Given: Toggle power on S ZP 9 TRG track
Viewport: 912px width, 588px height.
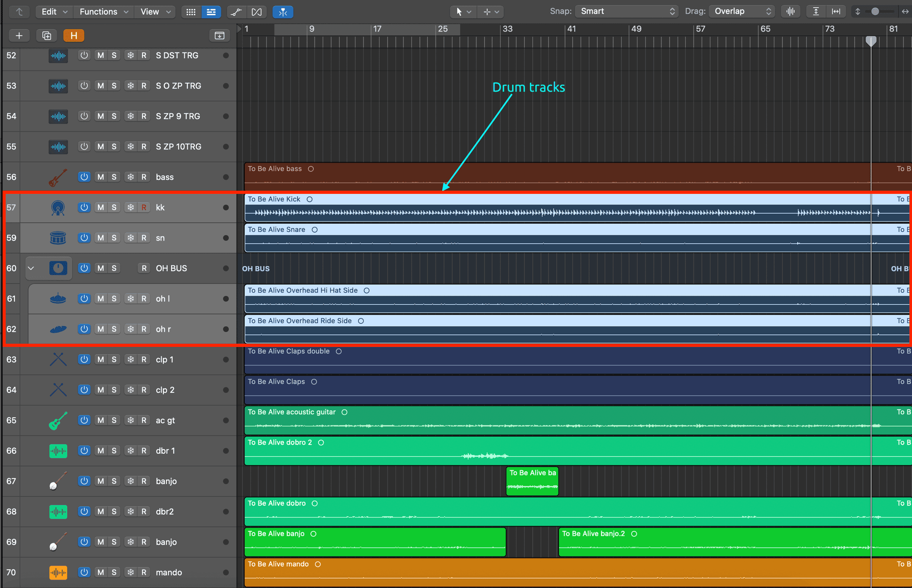Looking at the screenshot, I should click(84, 116).
